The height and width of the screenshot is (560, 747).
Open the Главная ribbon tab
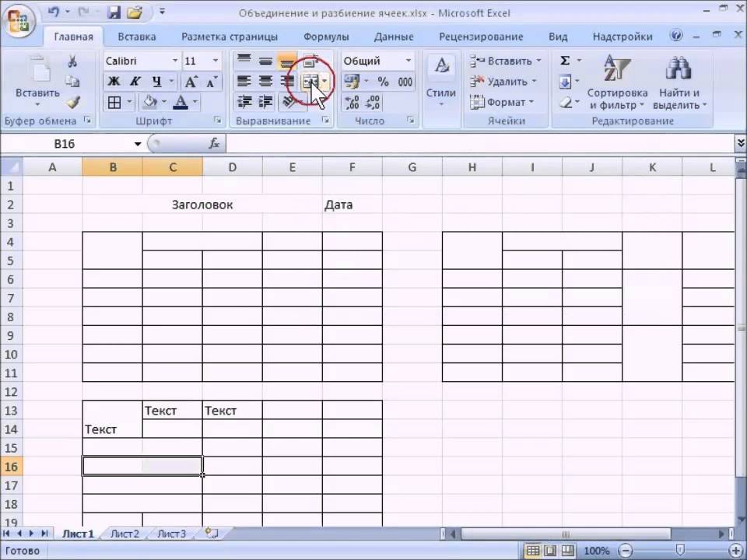73,37
